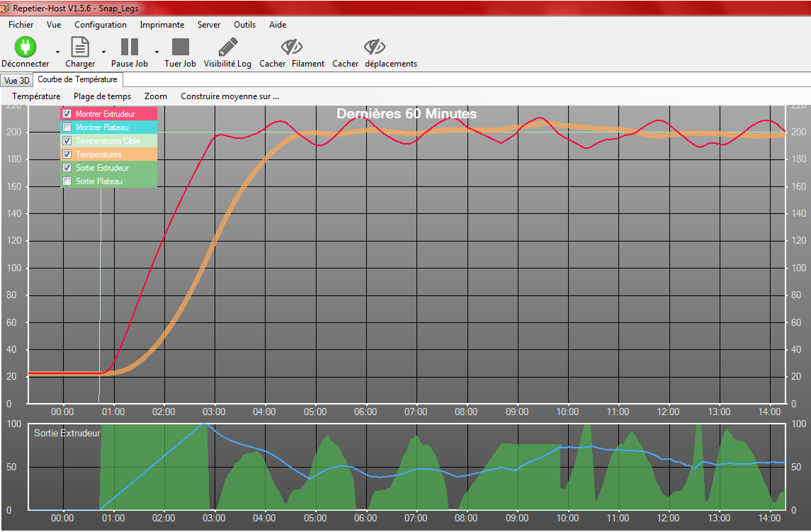Click the Tuer Job stop icon

click(180, 47)
